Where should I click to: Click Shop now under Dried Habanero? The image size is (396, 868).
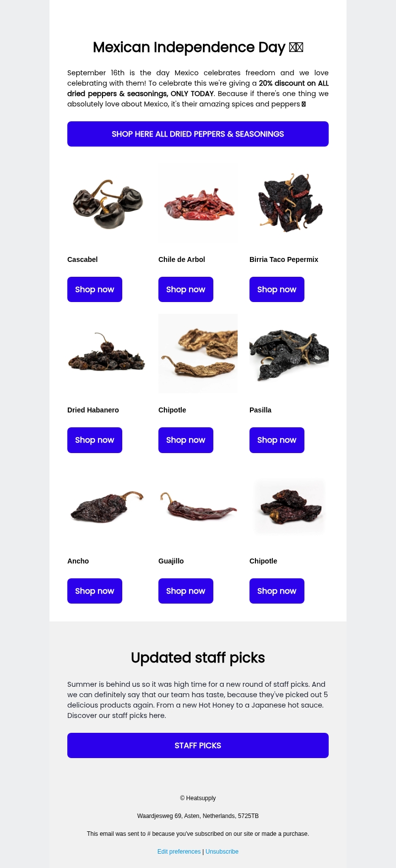point(95,440)
